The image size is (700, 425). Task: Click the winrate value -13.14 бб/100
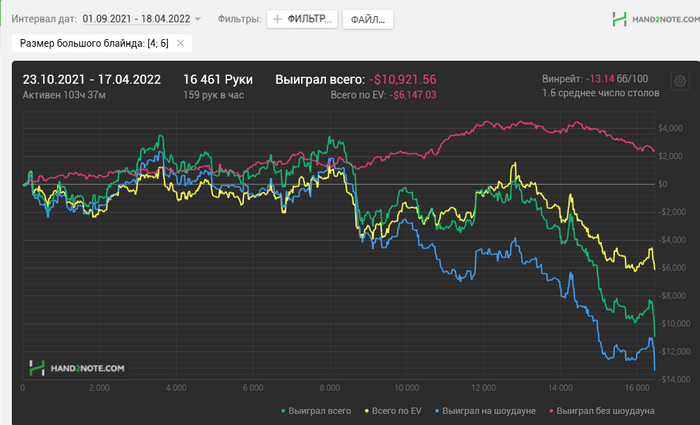tap(617, 79)
